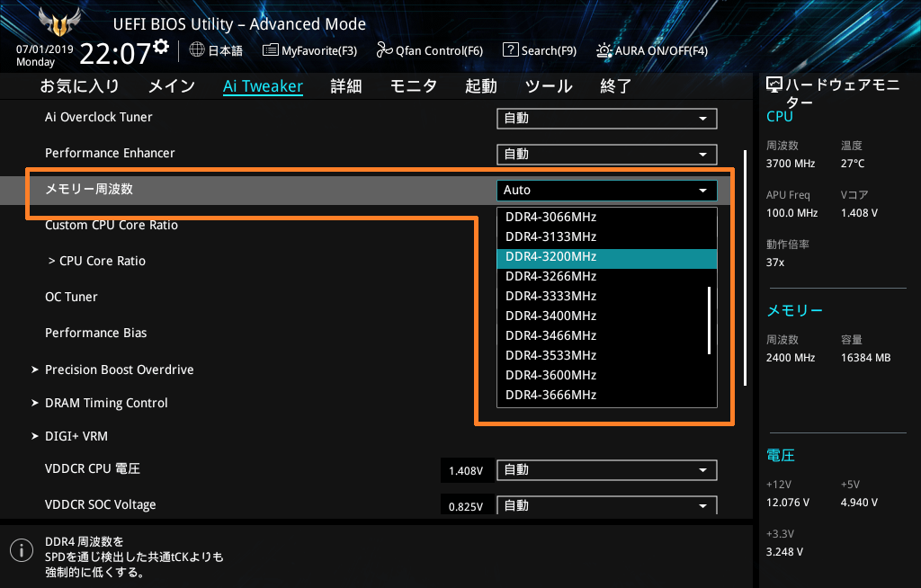Go to the 終了 tab
Image resolution: width=921 pixels, height=588 pixels.
[615, 86]
